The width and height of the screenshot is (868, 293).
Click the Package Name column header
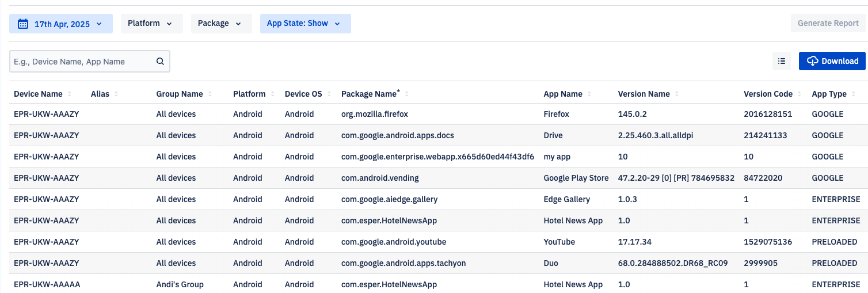coord(369,94)
